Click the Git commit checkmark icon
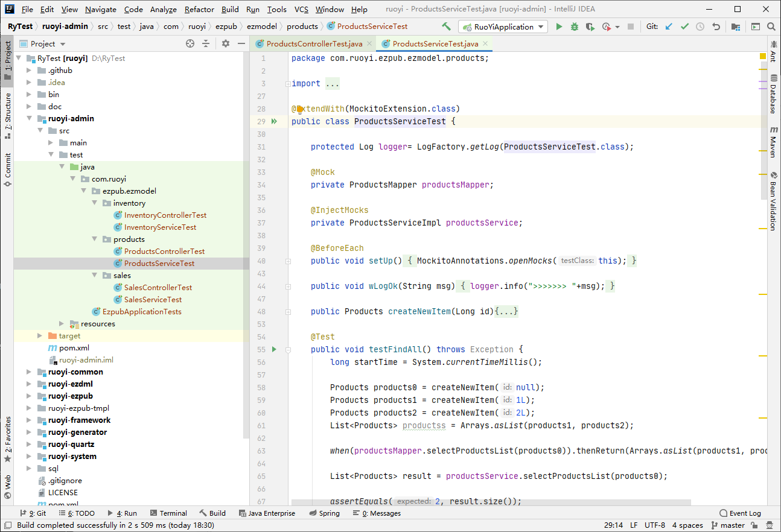The width and height of the screenshot is (781, 532). [x=684, y=27]
